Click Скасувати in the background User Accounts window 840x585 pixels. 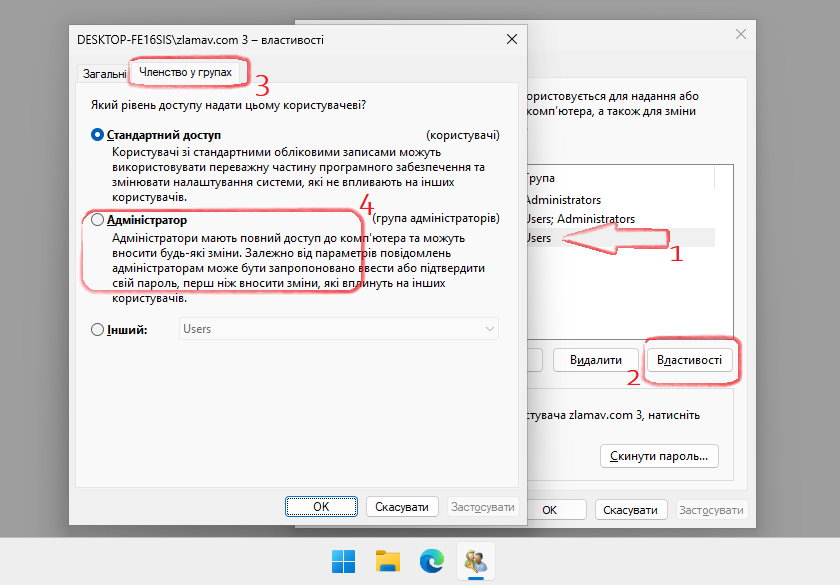630,510
